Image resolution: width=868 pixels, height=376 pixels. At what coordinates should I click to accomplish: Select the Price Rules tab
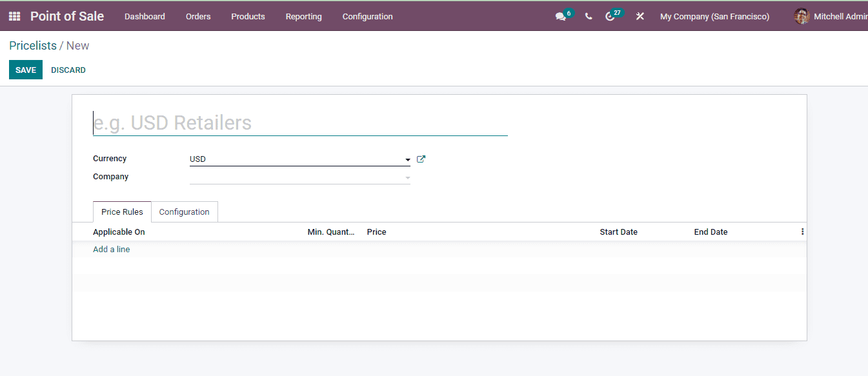point(122,212)
